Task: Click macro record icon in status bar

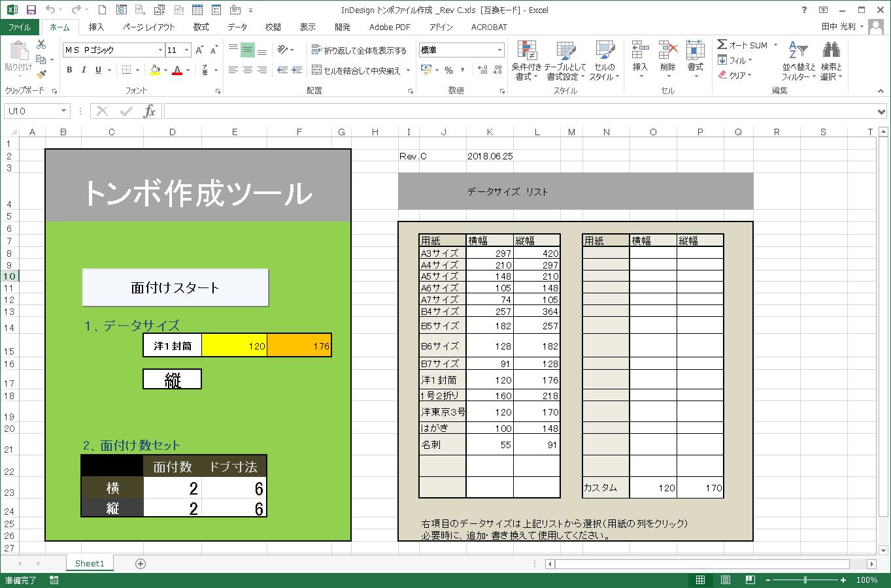Action: tap(54, 580)
